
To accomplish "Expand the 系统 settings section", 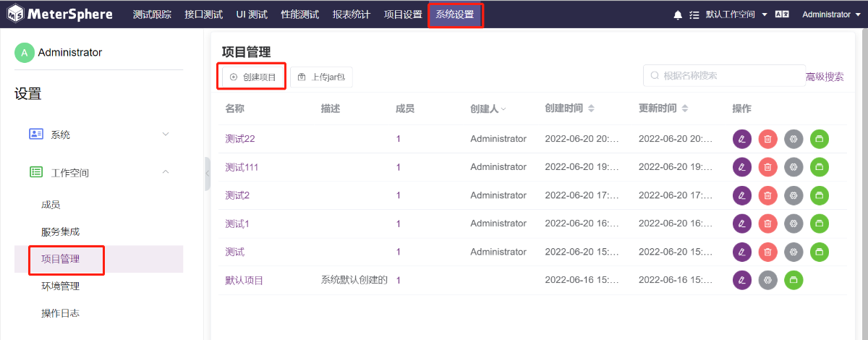I will pos(98,134).
